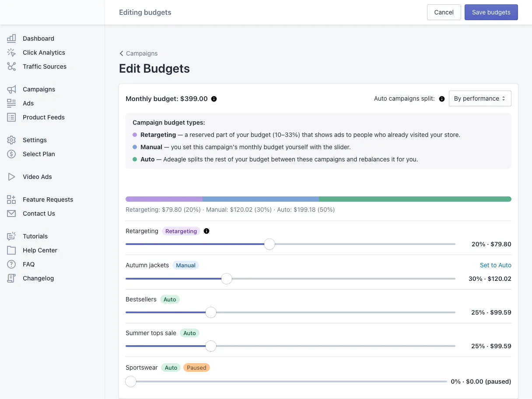Click the Ads list icon

pos(11,103)
